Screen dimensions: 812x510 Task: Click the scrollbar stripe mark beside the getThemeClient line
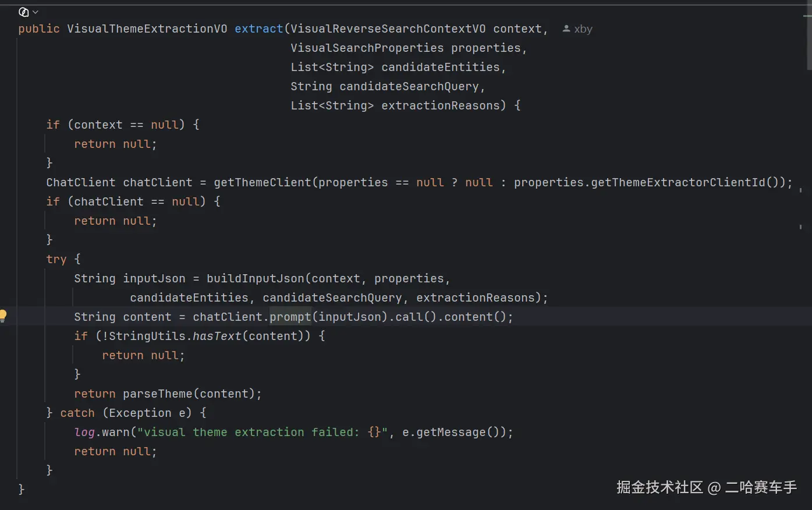pos(801,190)
